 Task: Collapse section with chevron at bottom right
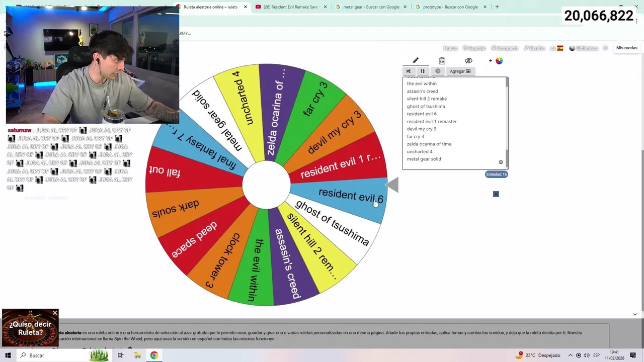[x=635, y=314]
